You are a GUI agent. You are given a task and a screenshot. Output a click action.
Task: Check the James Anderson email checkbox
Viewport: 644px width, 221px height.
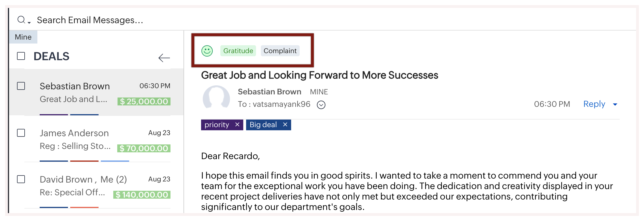21,133
